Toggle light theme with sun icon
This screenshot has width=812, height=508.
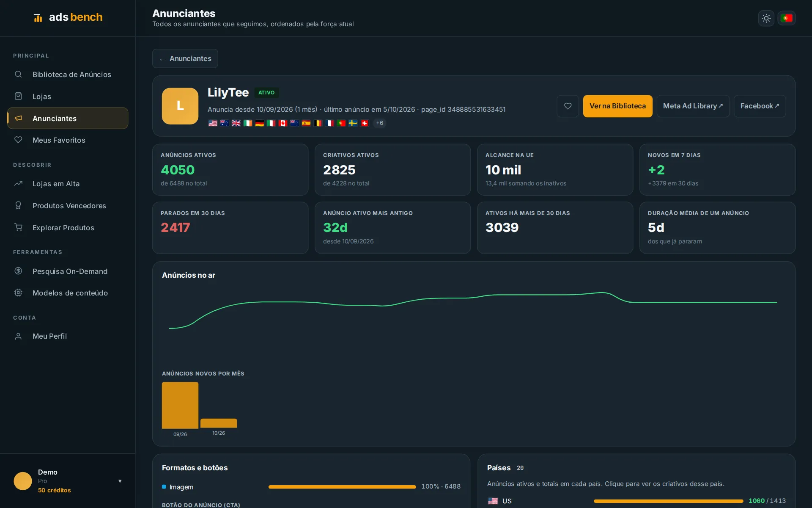pyautogui.click(x=766, y=18)
